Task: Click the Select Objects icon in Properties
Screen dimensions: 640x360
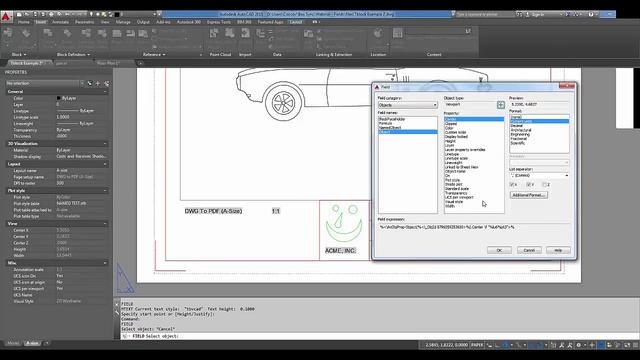Action: pyautogui.click(x=98, y=83)
